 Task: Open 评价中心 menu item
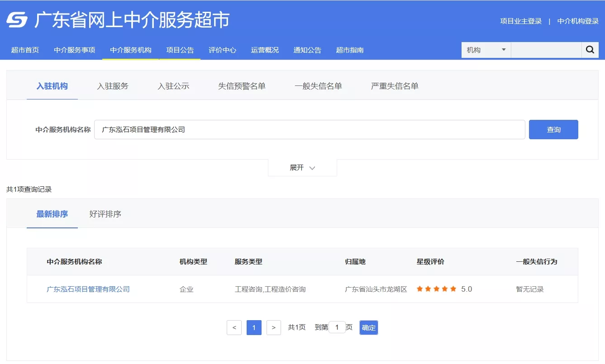222,50
